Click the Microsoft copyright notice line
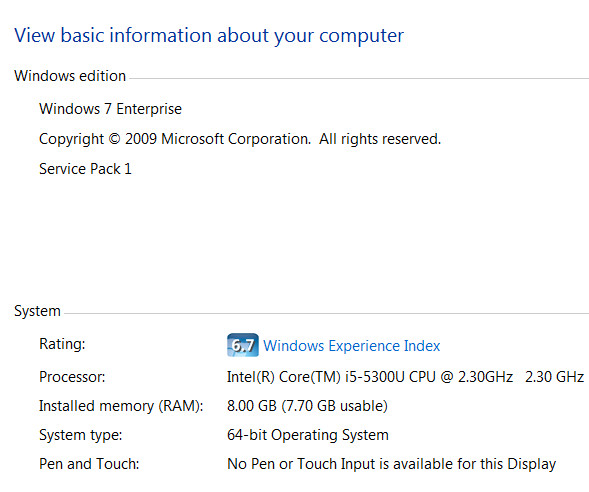 [240, 139]
